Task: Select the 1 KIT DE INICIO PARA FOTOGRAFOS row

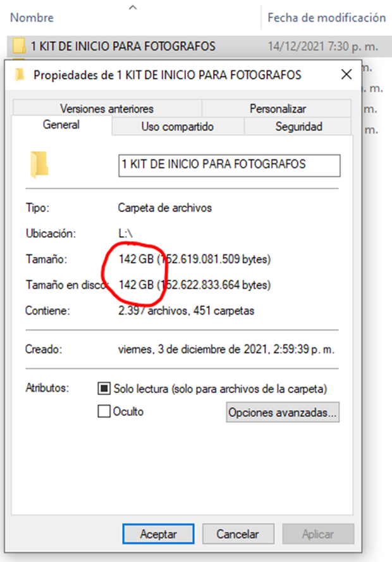Action: (199, 46)
